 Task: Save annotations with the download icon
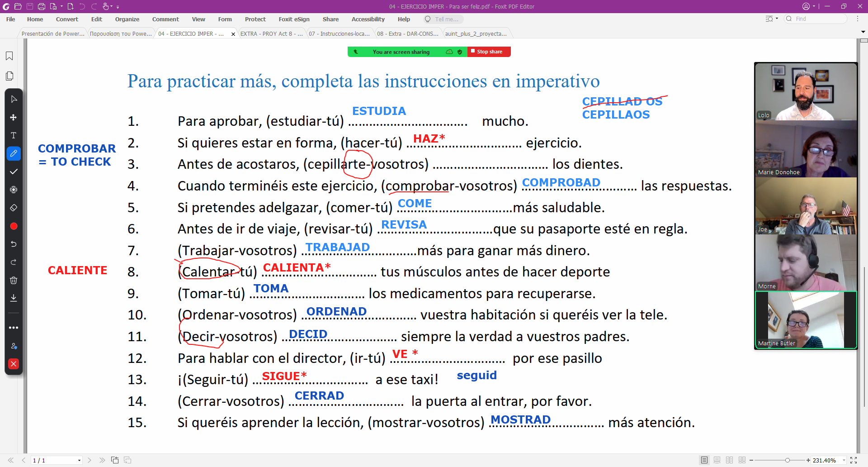[14, 298]
